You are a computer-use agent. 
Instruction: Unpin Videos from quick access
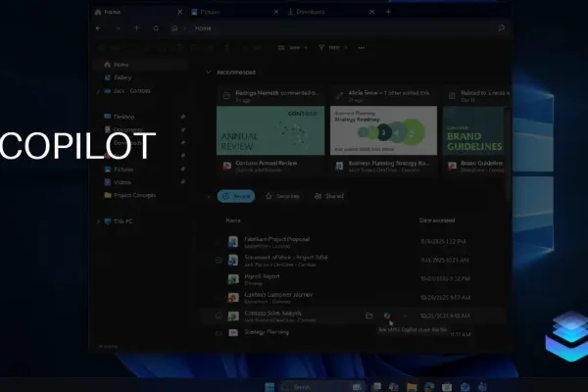[183, 182]
